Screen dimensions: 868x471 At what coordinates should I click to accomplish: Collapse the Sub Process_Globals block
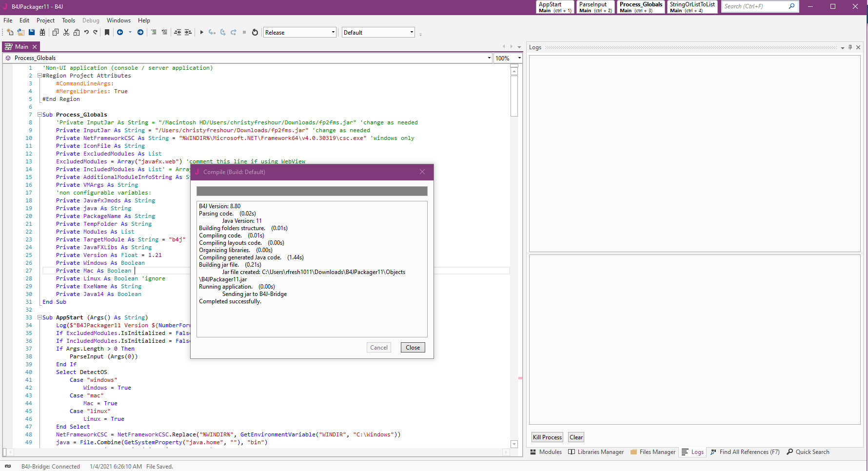pyautogui.click(x=39, y=115)
